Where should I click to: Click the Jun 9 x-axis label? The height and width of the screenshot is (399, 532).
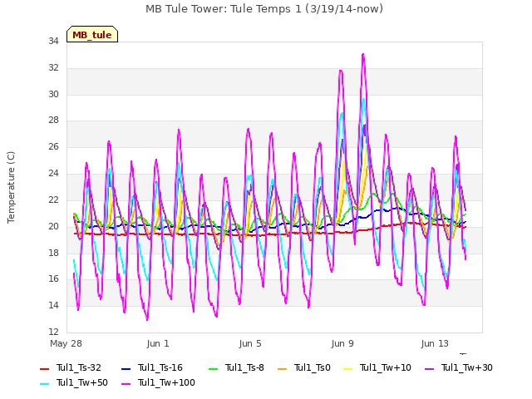(342, 343)
